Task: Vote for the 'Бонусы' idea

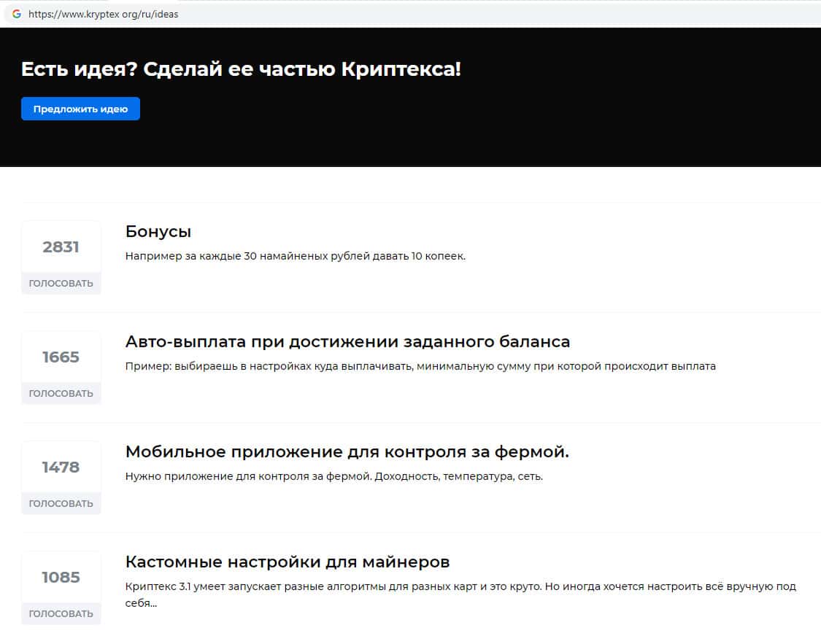Action: [x=61, y=283]
